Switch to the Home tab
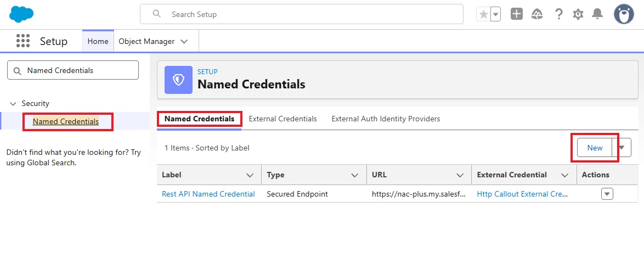This screenshot has width=644, height=274. [x=98, y=41]
